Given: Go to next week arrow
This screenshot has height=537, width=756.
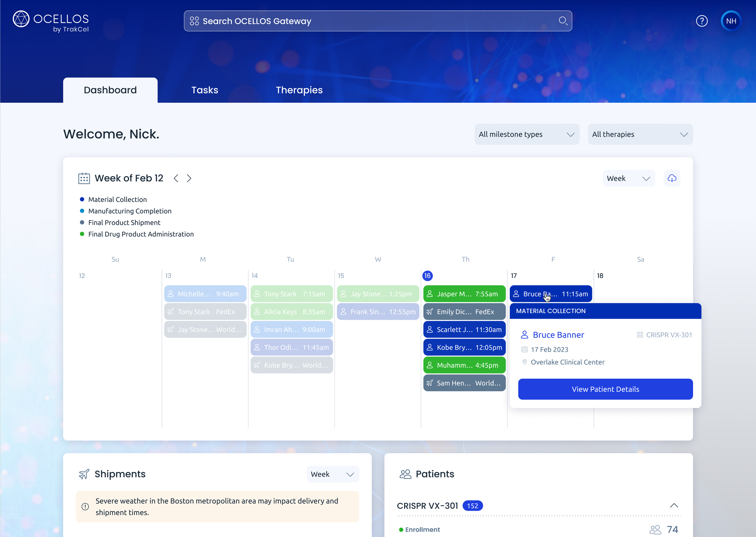Looking at the screenshot, I should click(189, 178).
